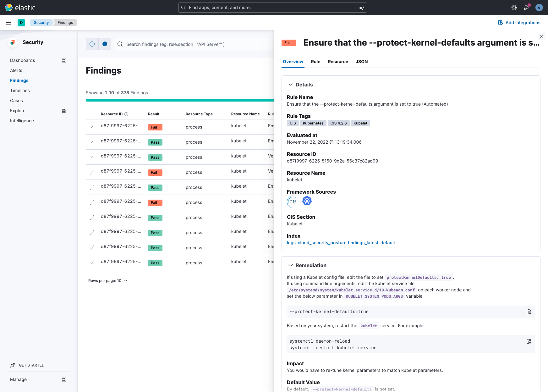Expand the first Fail finding row
The image size is (548, 392).
[92, 127]
